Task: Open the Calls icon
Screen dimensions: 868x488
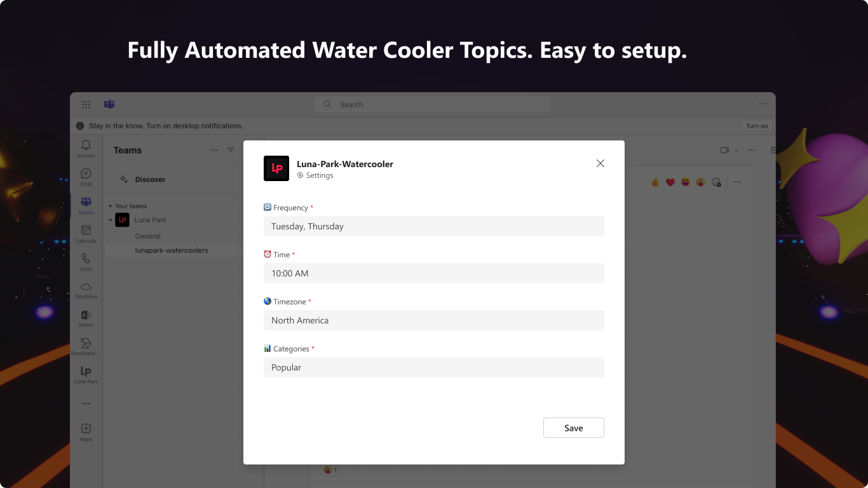Action: point(86,261)
